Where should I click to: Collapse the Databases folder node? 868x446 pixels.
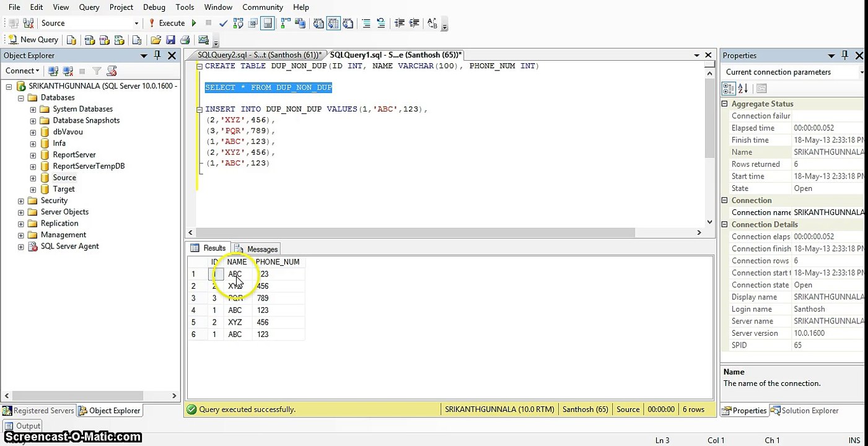[21, 98]
